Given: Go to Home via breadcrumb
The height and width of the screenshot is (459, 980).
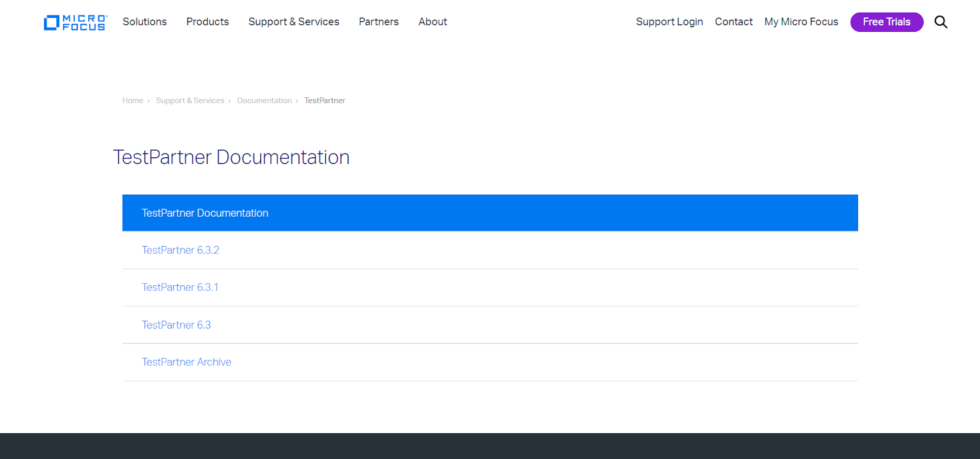Looking at the screenshot, I should 132,100.
